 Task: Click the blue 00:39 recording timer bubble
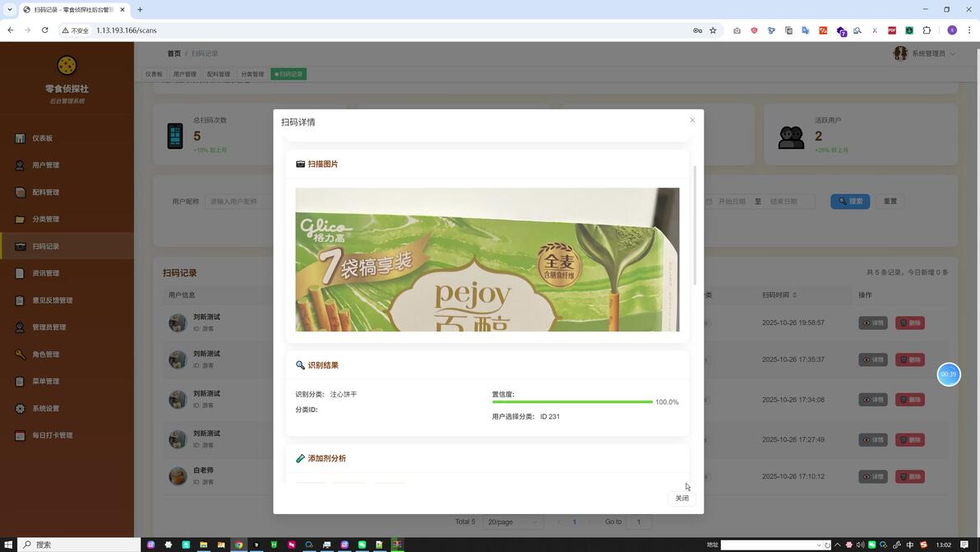948,374
